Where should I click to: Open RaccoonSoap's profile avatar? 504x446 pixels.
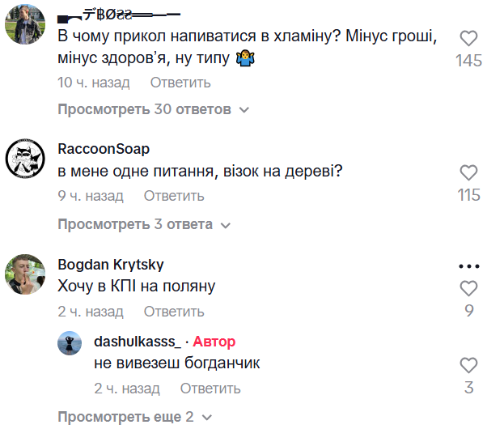[25, 158]
